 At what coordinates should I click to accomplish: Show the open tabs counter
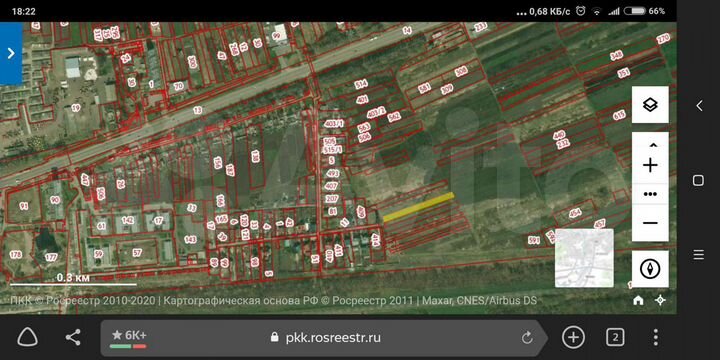click(x=615, y=338)
